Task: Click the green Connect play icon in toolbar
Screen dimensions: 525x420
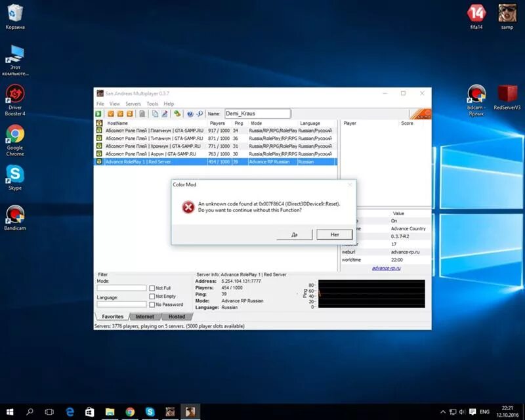Action: [98, 114]
